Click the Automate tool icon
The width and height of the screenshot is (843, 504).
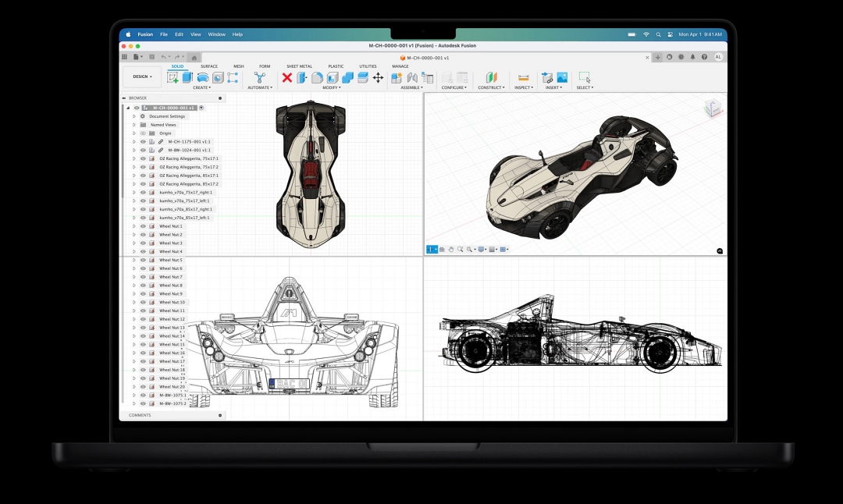point(260,78)
